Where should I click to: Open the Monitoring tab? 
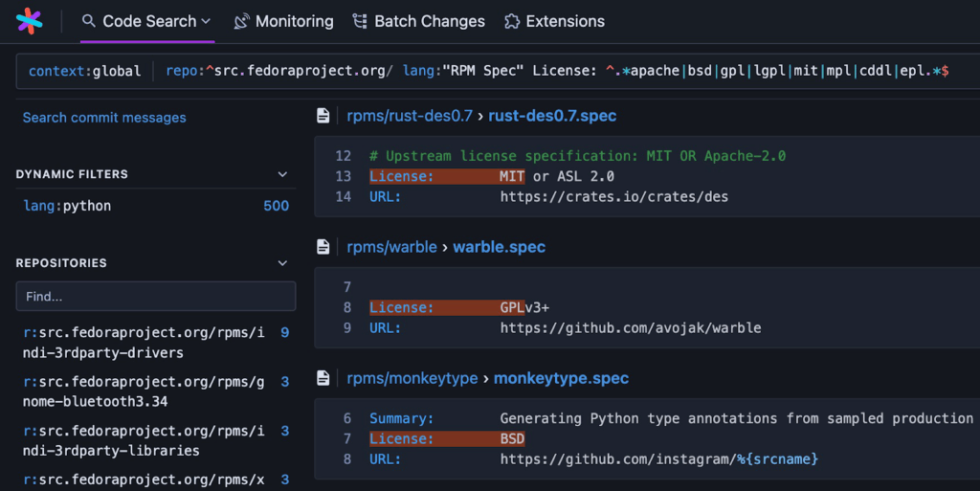294,21
